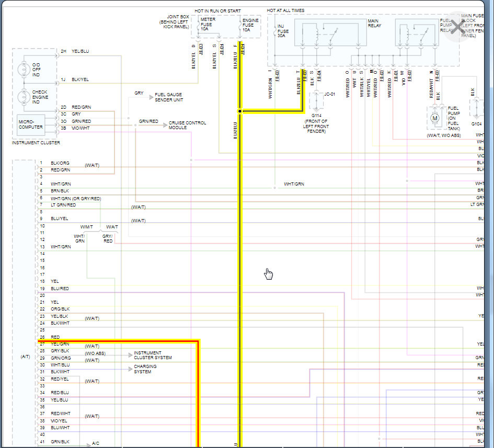Click the Instrument Cluster System reference arrow
The width and height of the screenshot is (494, 448).
point(131,355)
